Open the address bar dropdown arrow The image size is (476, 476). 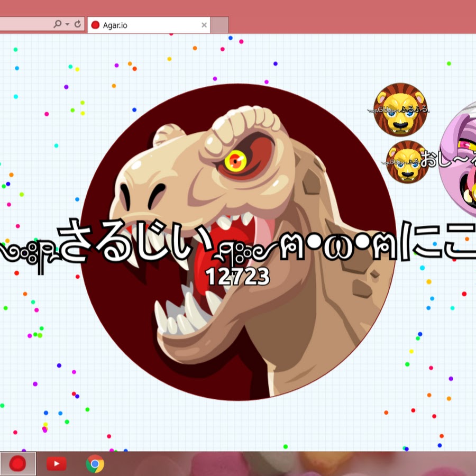67,24
